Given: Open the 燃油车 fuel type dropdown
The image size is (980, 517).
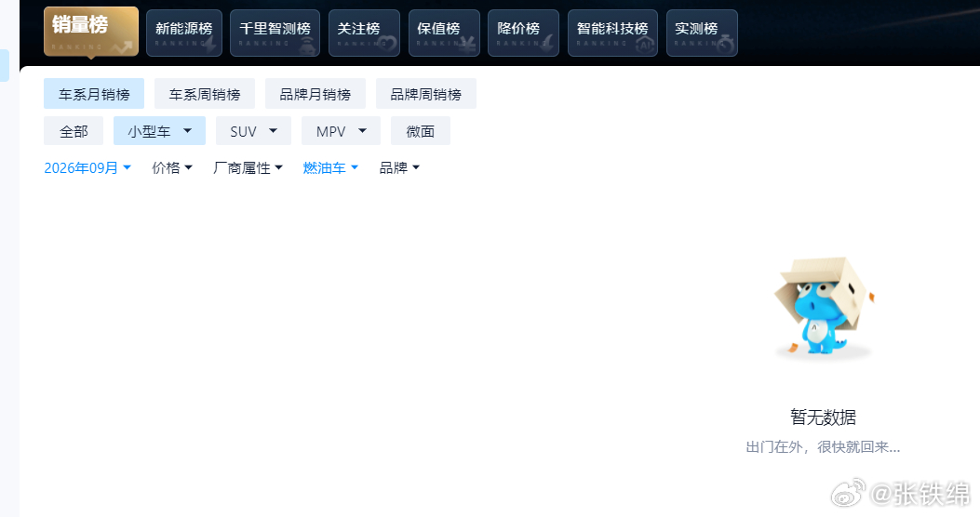Looking at the screenshot, I should 330,168.
